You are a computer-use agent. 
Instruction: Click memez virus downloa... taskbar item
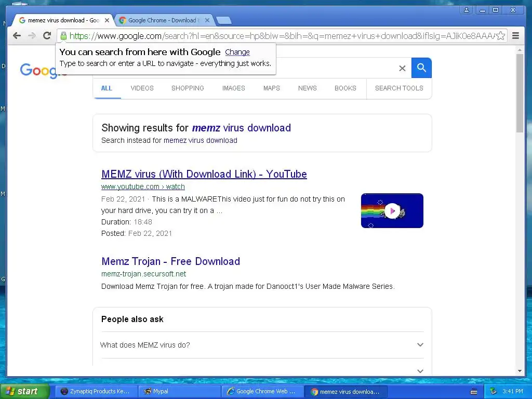click(345, 392)
